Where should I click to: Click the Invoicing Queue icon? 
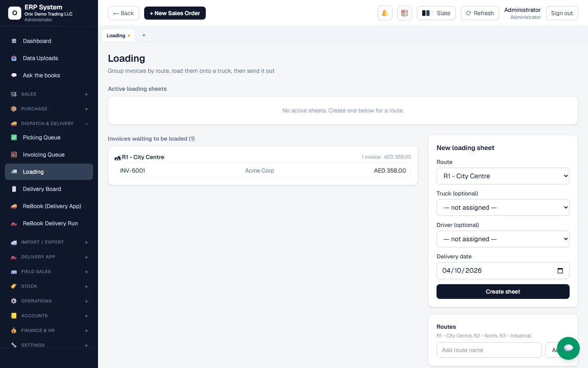(x=14, y=155)
